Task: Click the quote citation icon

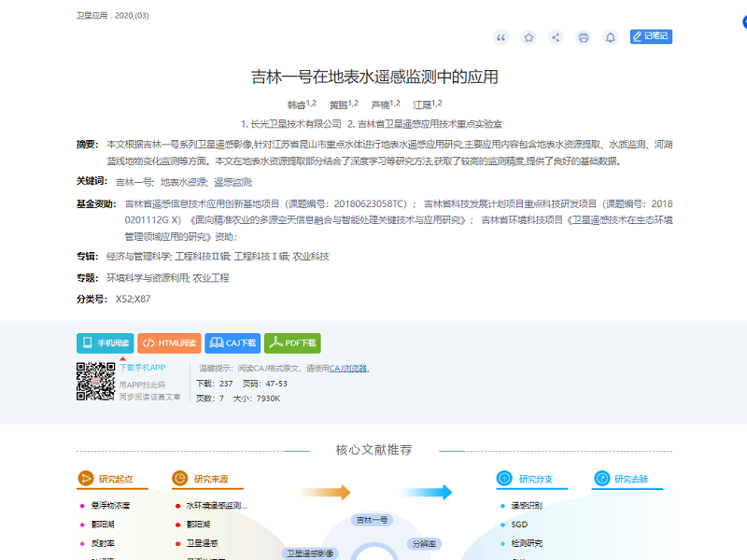Action: click(x=501, y=37)
